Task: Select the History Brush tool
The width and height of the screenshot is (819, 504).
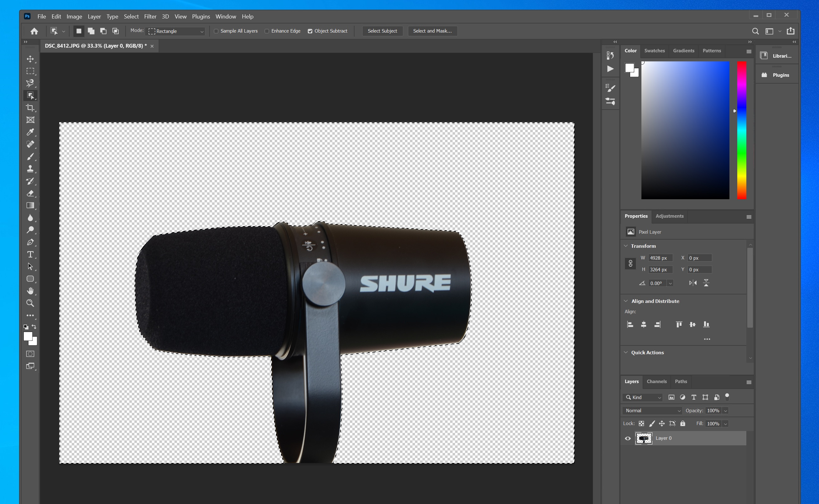Action: click(x=30, y=181)
